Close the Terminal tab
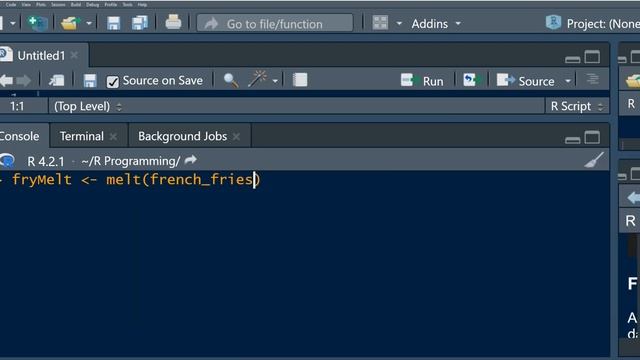 click(113, 137)
